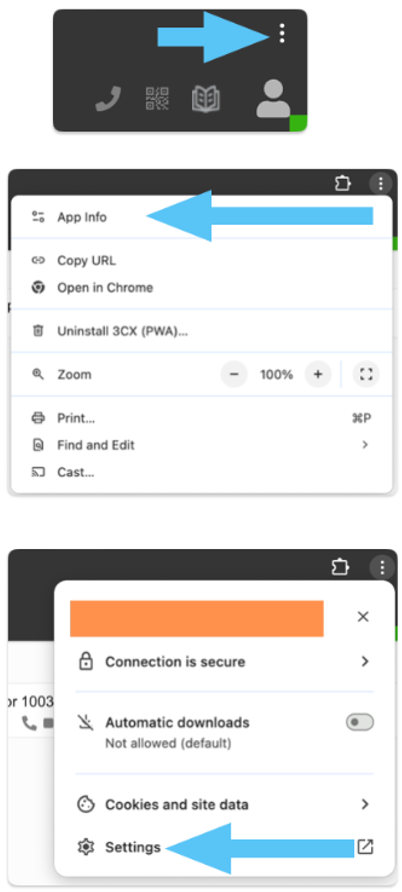Click extensions puzzle icon above App Info menu
This screenshot has width=402, height=892.
click(x=342, y=184)
